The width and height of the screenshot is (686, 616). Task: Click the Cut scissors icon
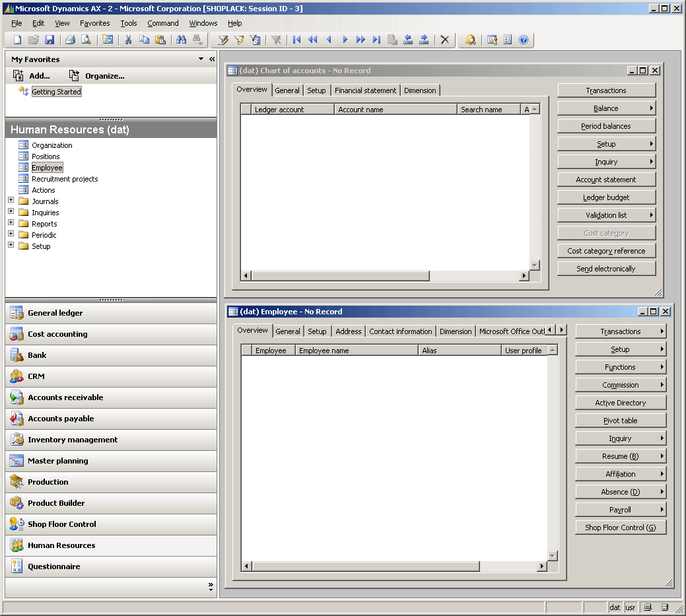click(128, 40)
